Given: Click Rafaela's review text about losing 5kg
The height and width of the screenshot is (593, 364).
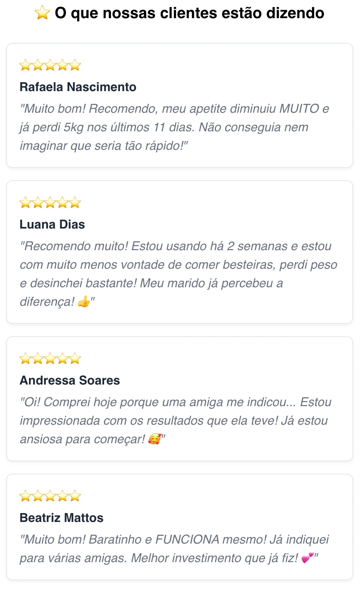Looking at the screenshot, I should coord(174,127).
